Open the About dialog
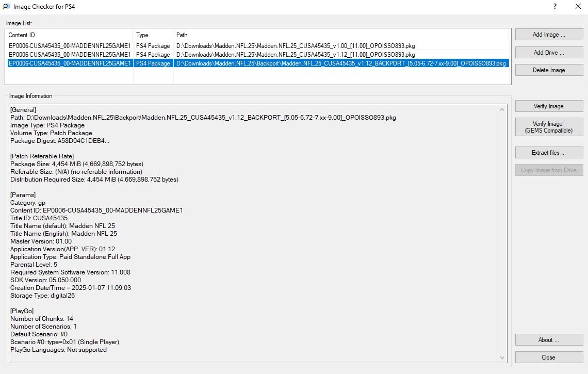This screenshot has width=588, height=374. pos(549,340)
